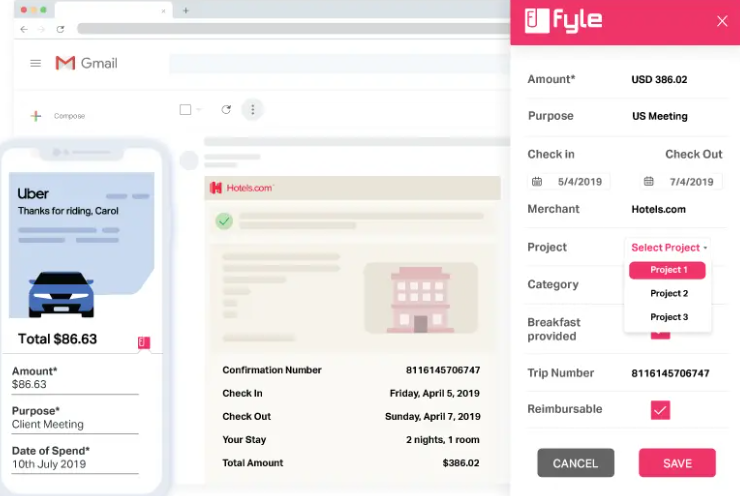Click the browser reload icon
The width and height of the screenshot is (740, 496).
60,29
